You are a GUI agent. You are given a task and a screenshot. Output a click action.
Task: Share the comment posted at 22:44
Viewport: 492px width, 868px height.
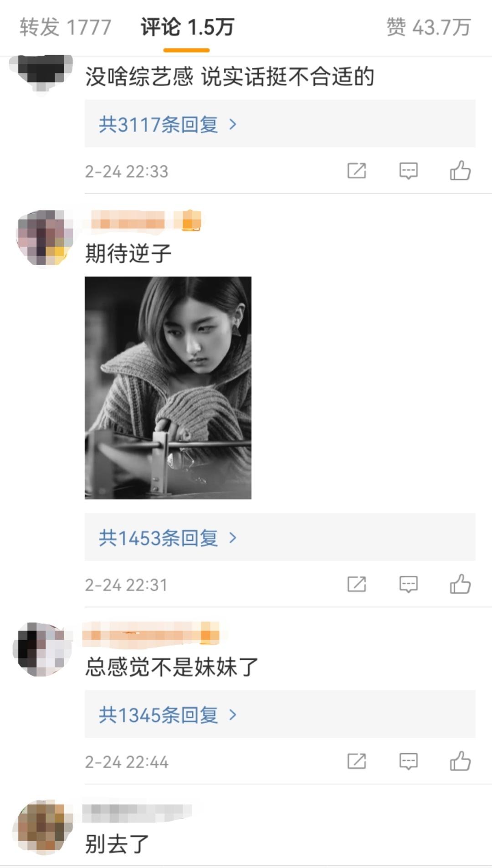[357, 761]
